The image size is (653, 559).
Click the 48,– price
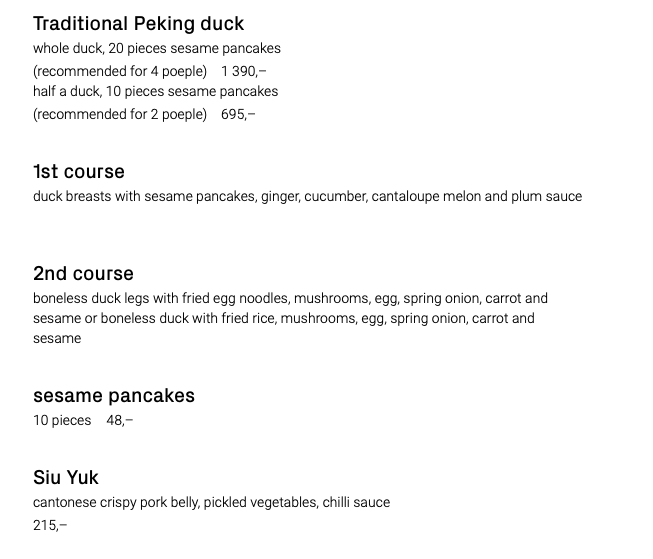click(120, 420)
